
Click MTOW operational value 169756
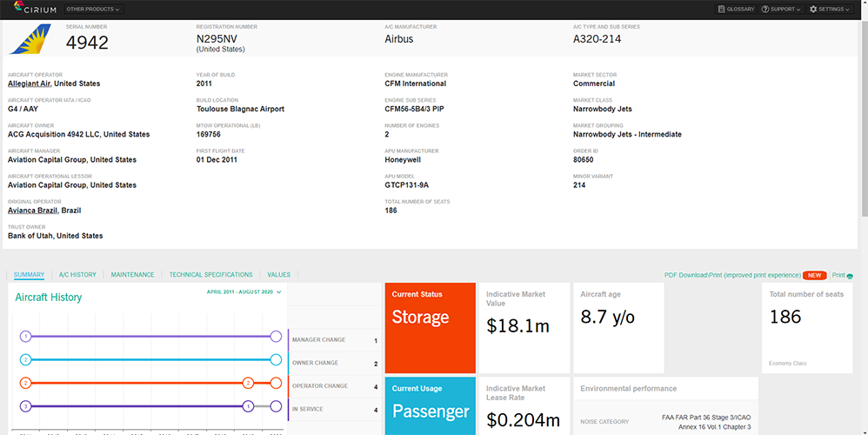(x=209, y=135)
